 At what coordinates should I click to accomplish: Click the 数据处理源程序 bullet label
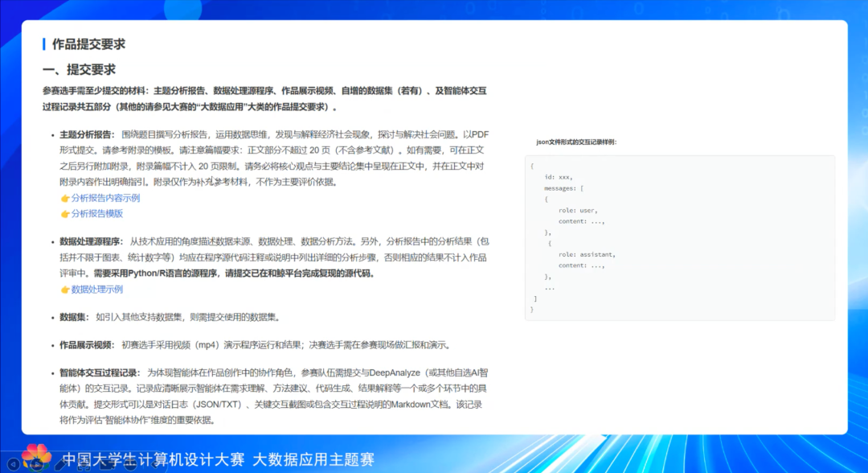point(92,241)
